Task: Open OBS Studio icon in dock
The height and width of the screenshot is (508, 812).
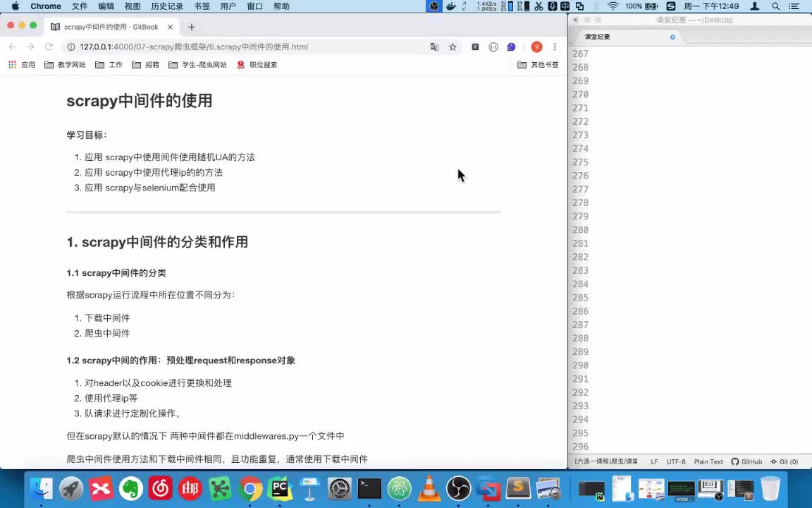Action: point(459,488)
